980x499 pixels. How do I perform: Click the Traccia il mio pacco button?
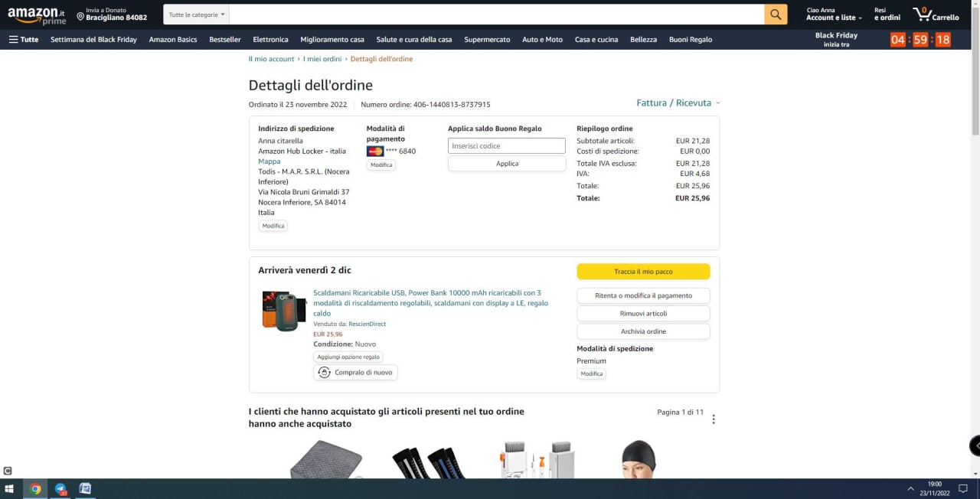[x=643, y=272]
